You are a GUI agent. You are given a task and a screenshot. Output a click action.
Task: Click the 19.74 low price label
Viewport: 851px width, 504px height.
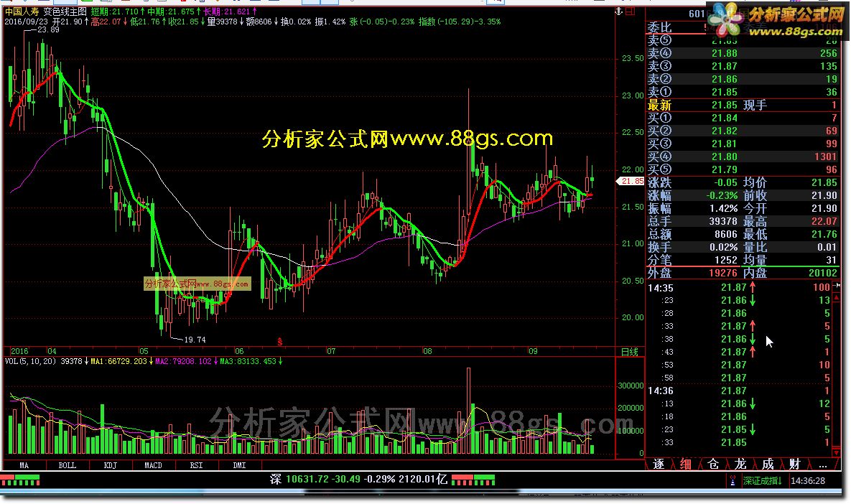tap(195, 340)
